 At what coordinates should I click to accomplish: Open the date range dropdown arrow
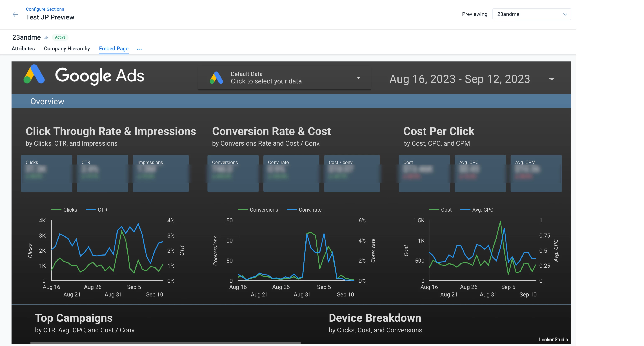(551, 79)
